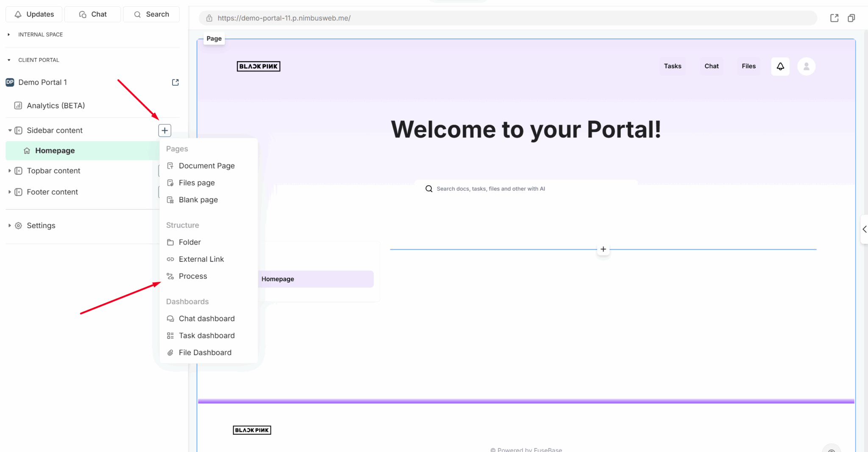Viewport: 868px width, 452px height.
Task: Open Demo Portal 1 in new tab
Action: click(x=175, y=82)
